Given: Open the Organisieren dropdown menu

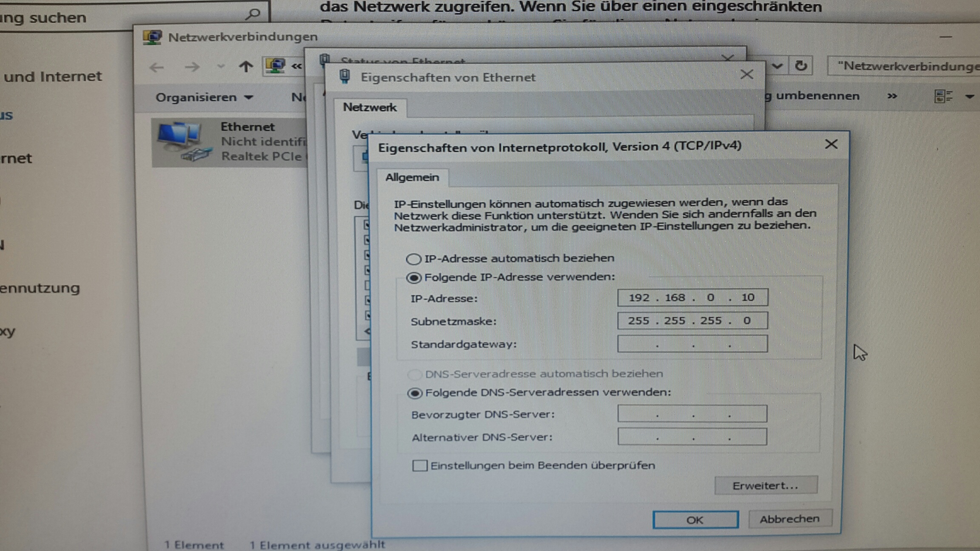Looking at the screenshot, I should [204, 97].
